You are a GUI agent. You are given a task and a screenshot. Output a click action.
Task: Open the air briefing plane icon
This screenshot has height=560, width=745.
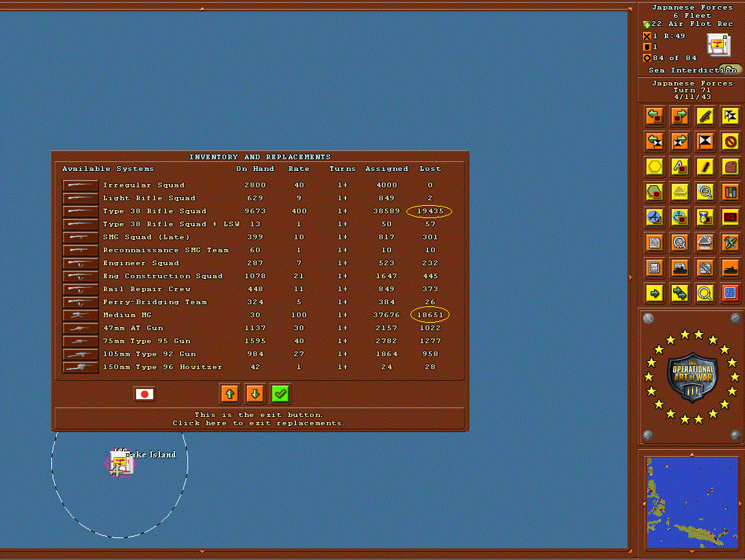click(x=730, y=243)
